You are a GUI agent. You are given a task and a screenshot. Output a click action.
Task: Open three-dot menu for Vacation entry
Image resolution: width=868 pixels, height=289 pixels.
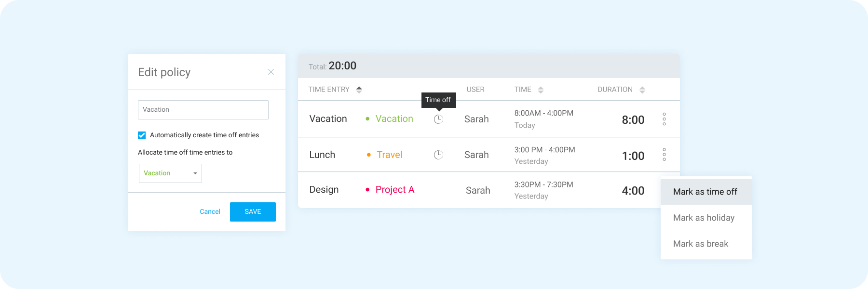click(x=664, y=119)
